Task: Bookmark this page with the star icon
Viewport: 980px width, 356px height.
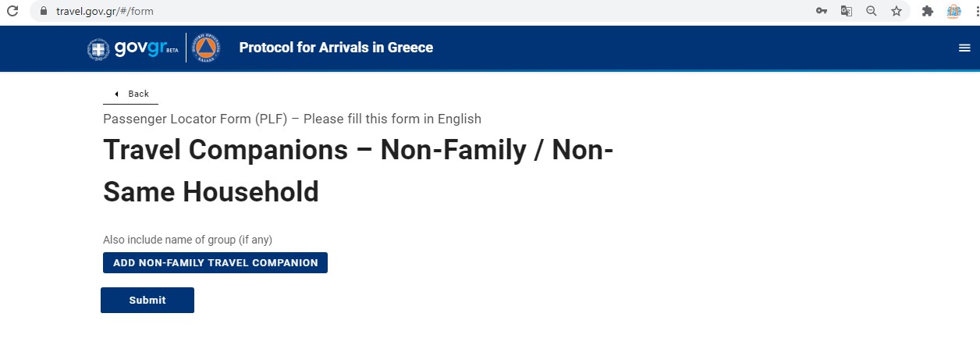Action: (x=897, y=11)
